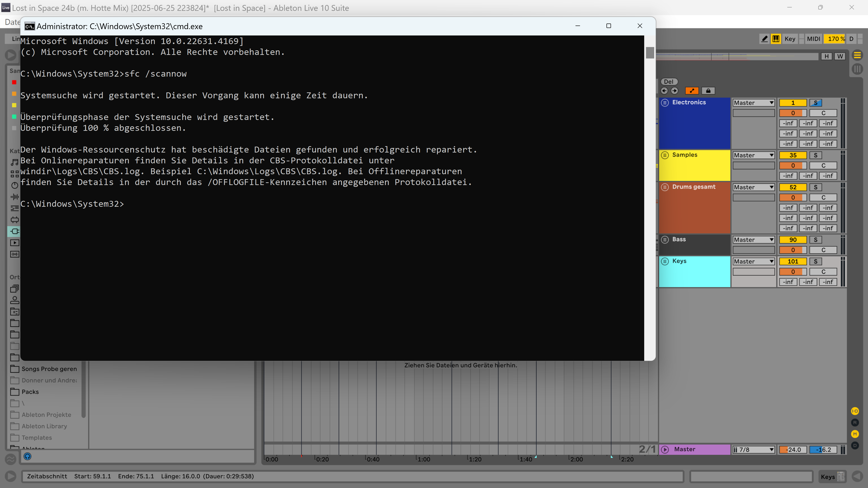Image resolution: width=868 pixels, height=488 pixels.
Task: Unfold the Samples track
Action: (x=665, y=155)
